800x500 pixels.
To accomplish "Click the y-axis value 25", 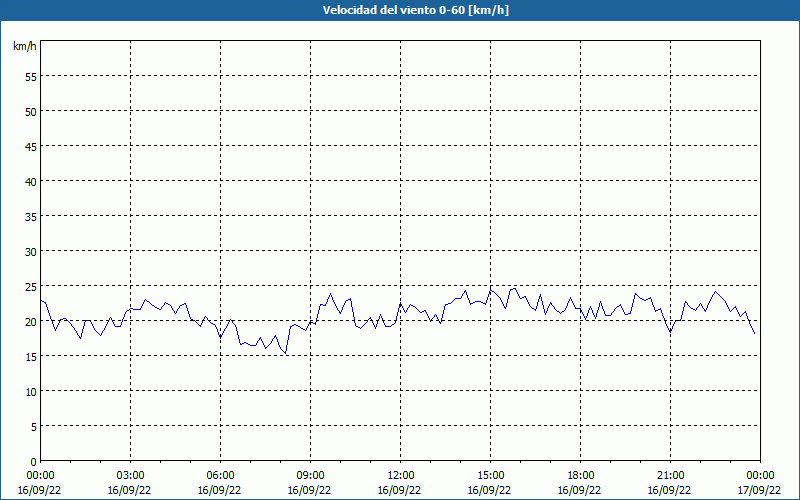I will click(x=31, y=287).
